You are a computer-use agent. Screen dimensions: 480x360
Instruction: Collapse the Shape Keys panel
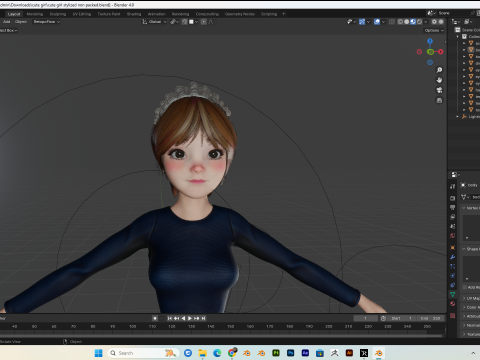[464, 249]
